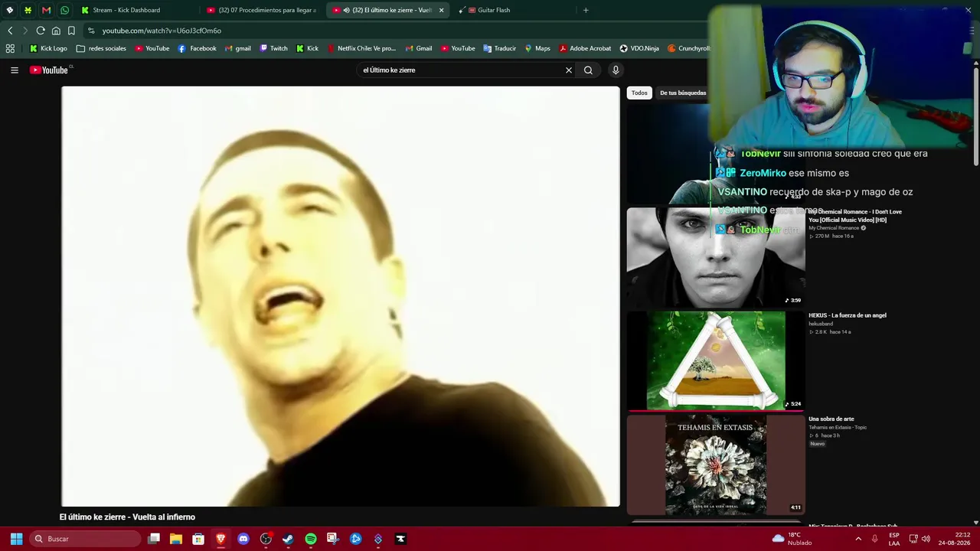This screenshot has width=980, height=551.
Task: Select the De tus búsquedas chip
Action: [682, 93]
